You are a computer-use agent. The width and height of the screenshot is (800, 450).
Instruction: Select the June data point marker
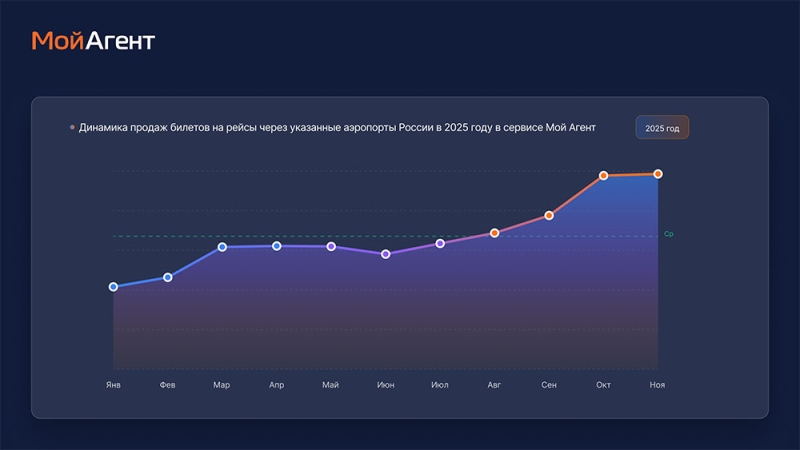386,254
